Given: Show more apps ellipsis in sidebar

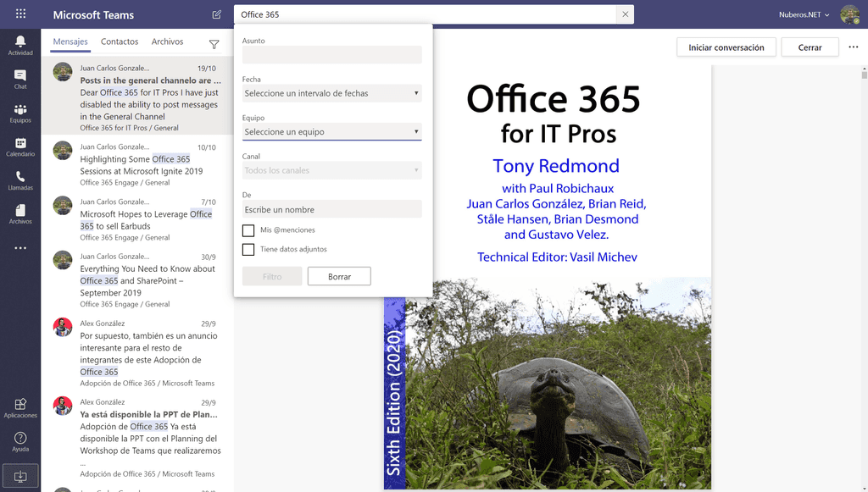Looking at the screenshot, I should pos(20,248).
